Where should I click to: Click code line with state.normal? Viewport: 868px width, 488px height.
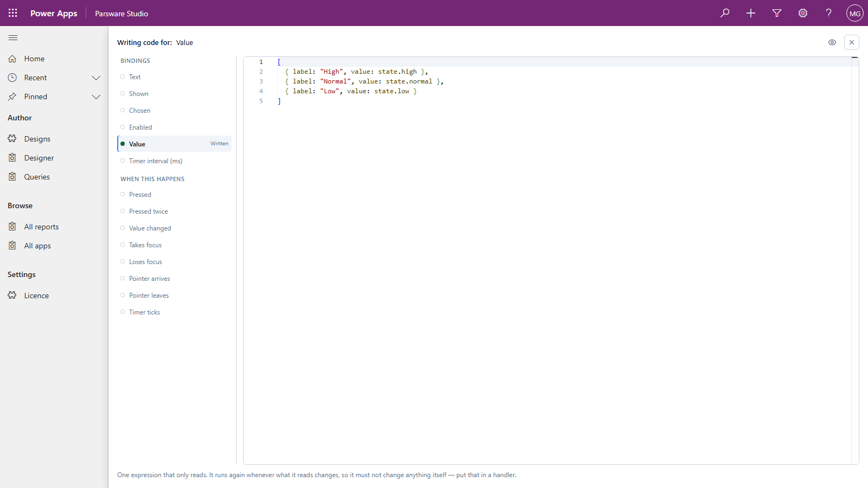(x=364, y=81)
